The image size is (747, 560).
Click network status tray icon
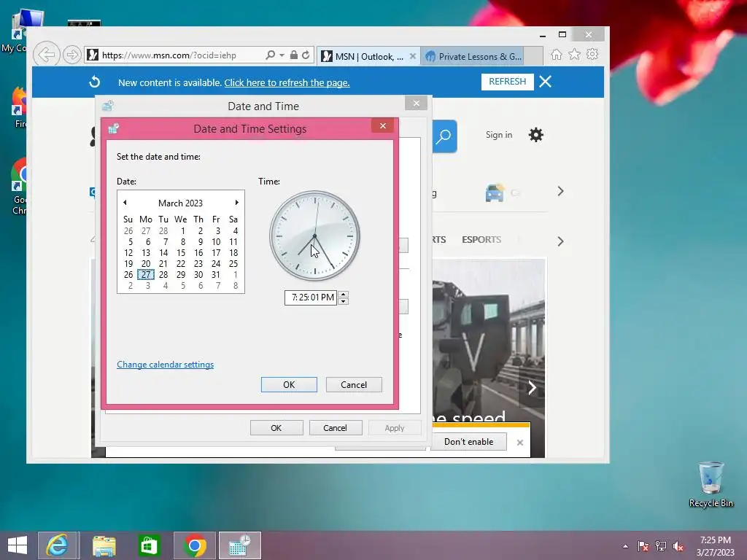(661, 546)
